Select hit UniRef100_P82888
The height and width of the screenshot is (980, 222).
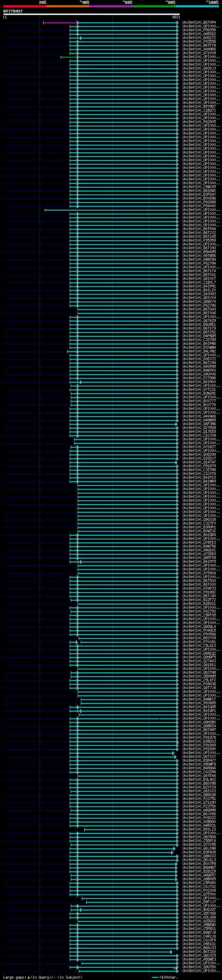tap(199, 202)
